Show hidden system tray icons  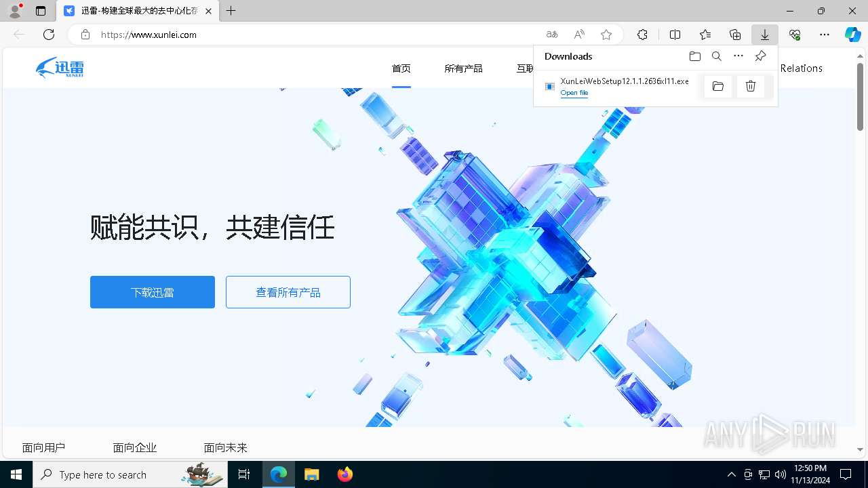731,474
